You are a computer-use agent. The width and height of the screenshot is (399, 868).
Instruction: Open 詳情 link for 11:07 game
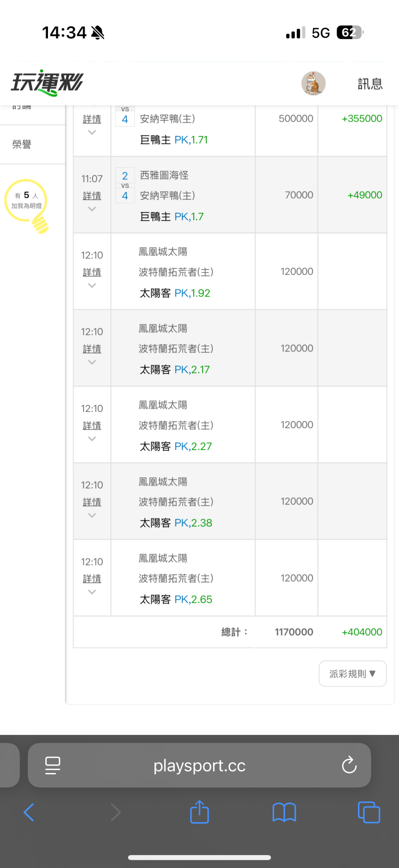coord(92,196)
